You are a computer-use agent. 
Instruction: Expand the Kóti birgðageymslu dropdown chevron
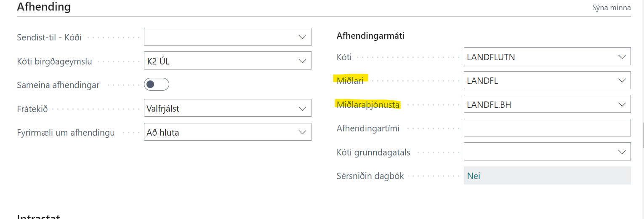tap(302, 61)
